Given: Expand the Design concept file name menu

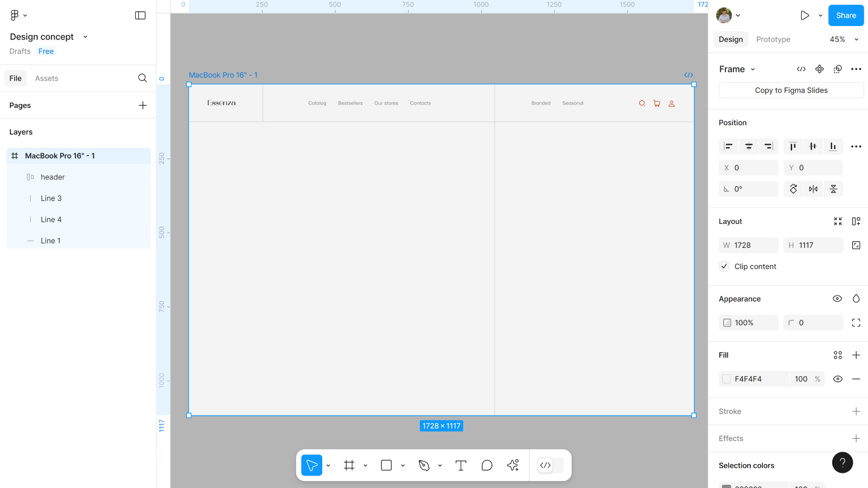Looking at the screenshot, I should [85, 37].
